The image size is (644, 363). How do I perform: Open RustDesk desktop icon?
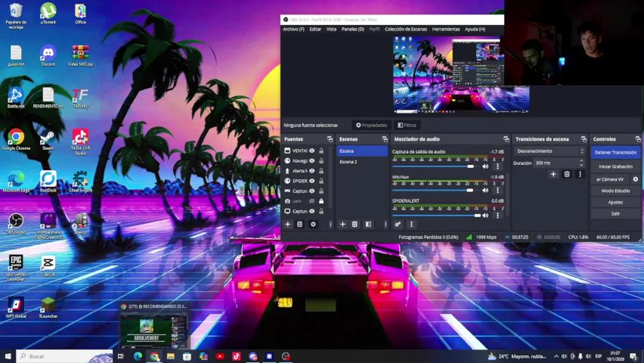coord(48,181)
